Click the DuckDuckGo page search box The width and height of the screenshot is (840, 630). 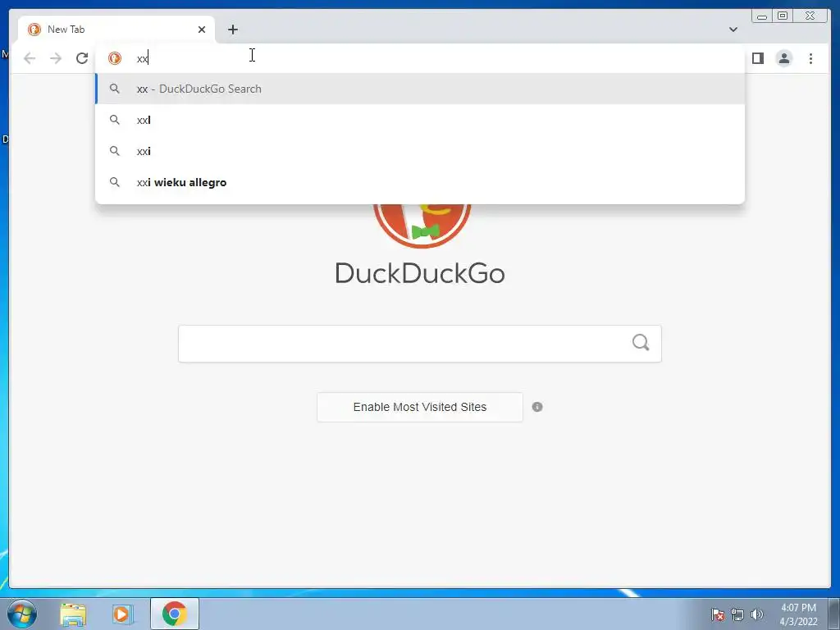[420, 344]
